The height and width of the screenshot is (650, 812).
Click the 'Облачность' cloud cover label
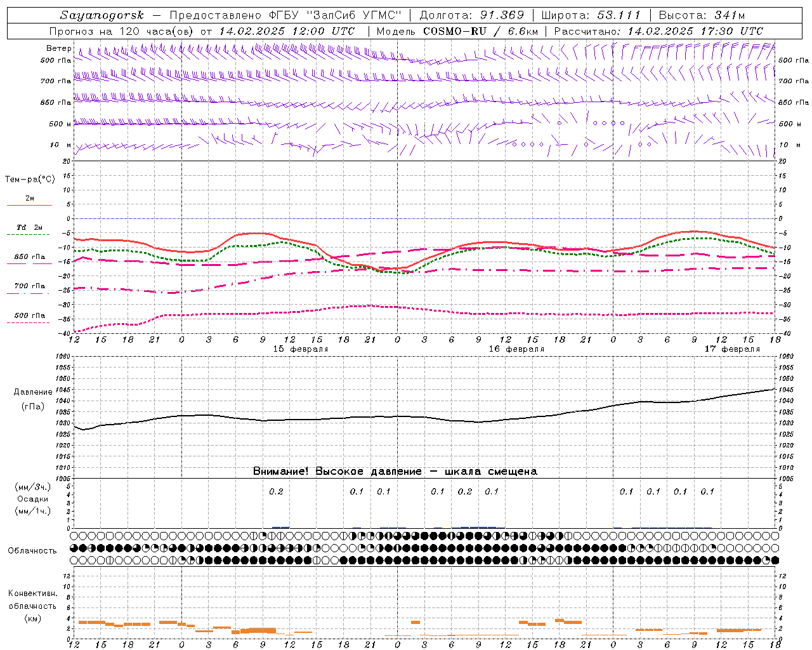coord(32,551)
